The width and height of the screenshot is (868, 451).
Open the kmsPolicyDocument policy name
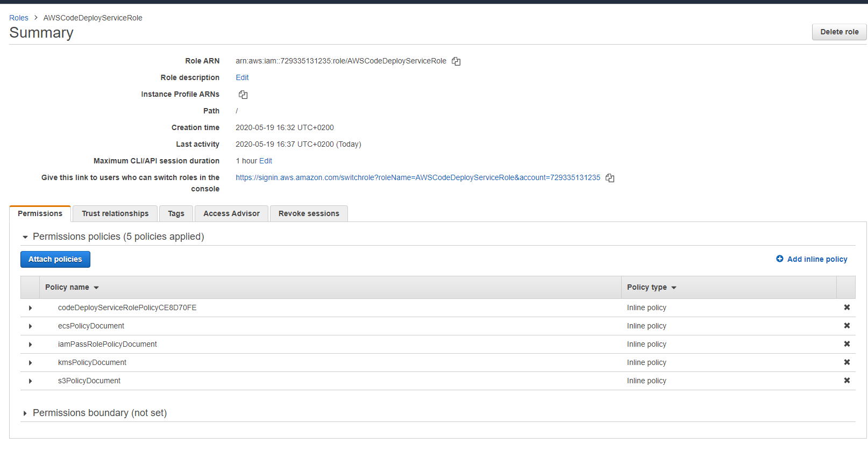pyautogui.click(x=92, y=362)
